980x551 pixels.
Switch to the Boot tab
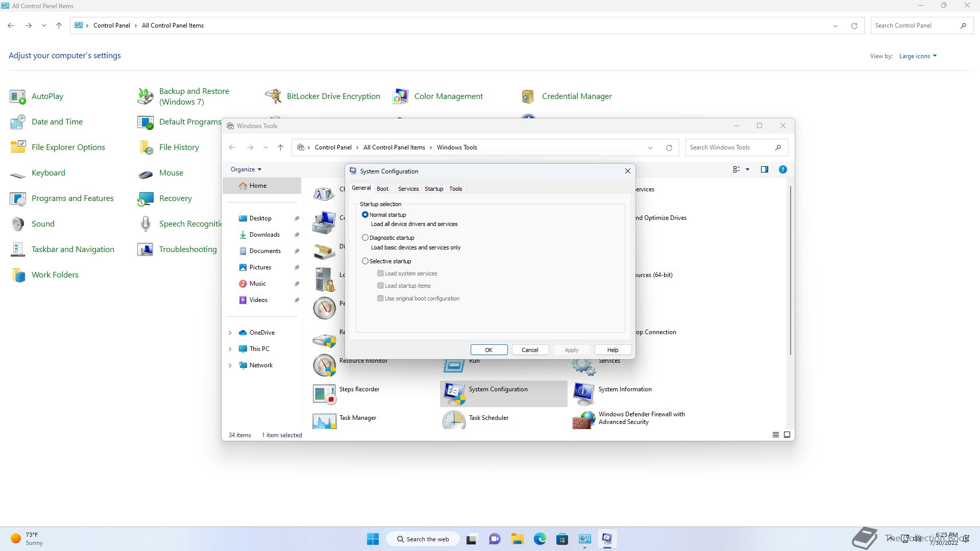click(x=382, y=189)
